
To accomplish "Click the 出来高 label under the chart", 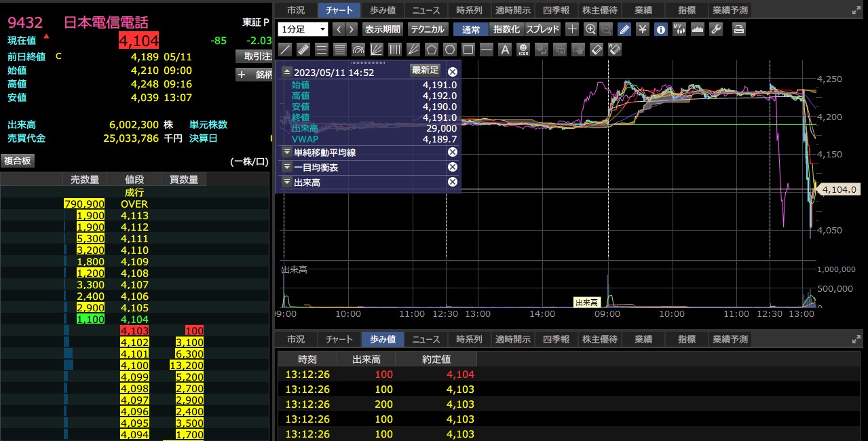I will click(586, 303).
